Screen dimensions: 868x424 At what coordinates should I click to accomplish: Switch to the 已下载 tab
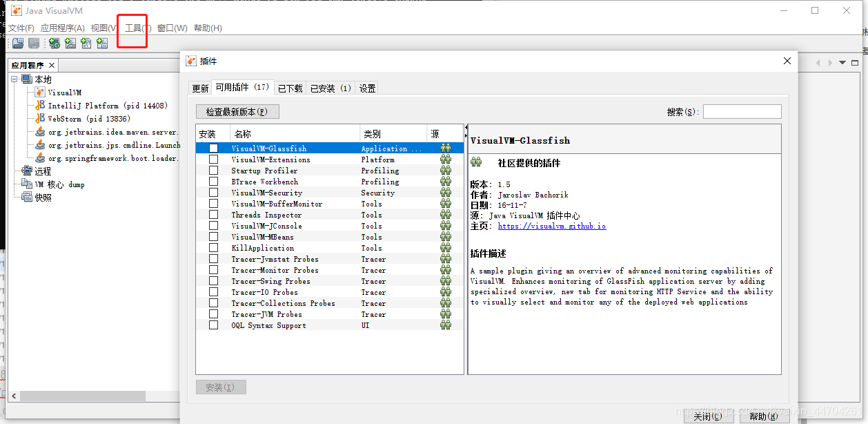(x=290, y=88)
